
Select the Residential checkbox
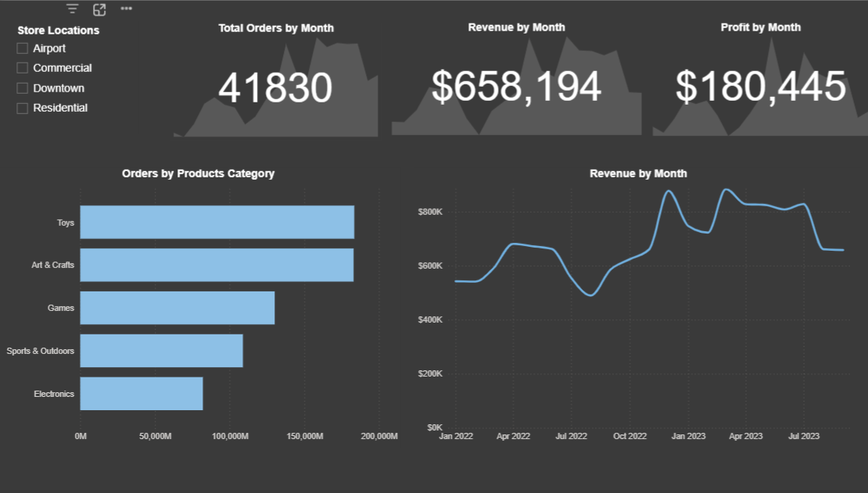tap(23, 108)
